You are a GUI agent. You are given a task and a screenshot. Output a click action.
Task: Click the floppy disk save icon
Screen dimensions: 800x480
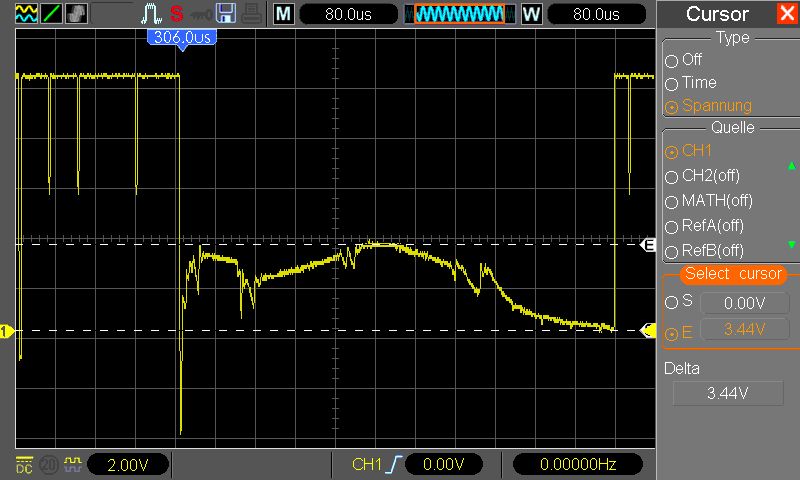[x=226, y=14]
